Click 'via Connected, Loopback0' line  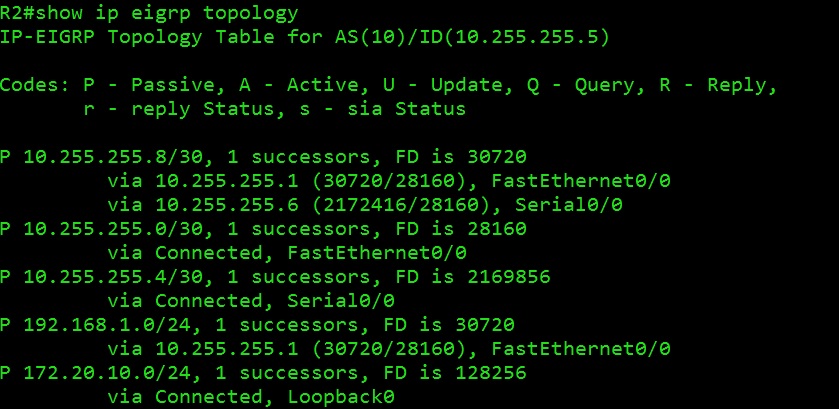(251, 397)
